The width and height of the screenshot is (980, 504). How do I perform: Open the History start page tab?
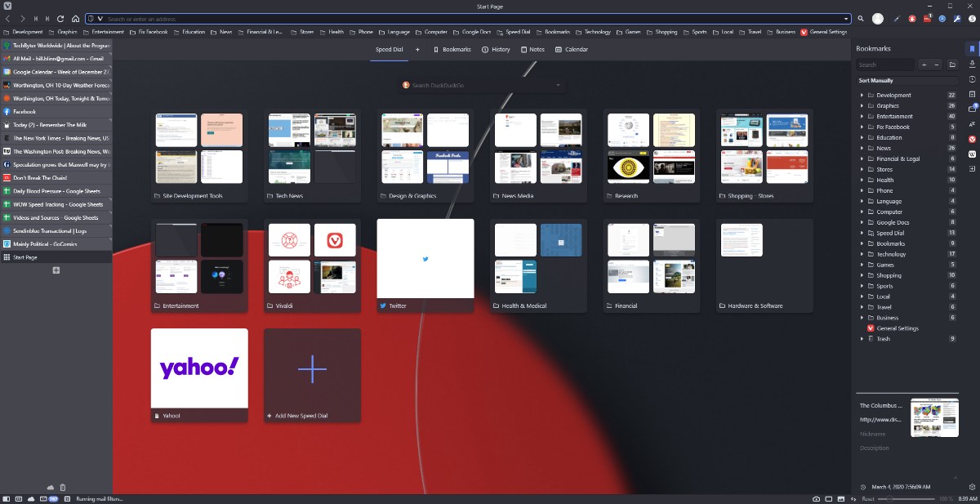pyautogui.click(x=496, y=50)
